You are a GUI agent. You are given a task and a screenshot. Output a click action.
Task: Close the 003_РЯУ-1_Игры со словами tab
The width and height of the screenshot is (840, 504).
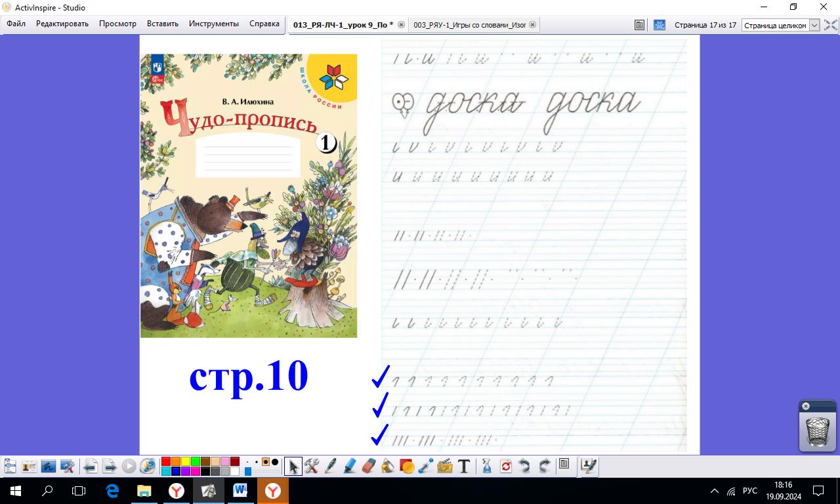point(532,25)
